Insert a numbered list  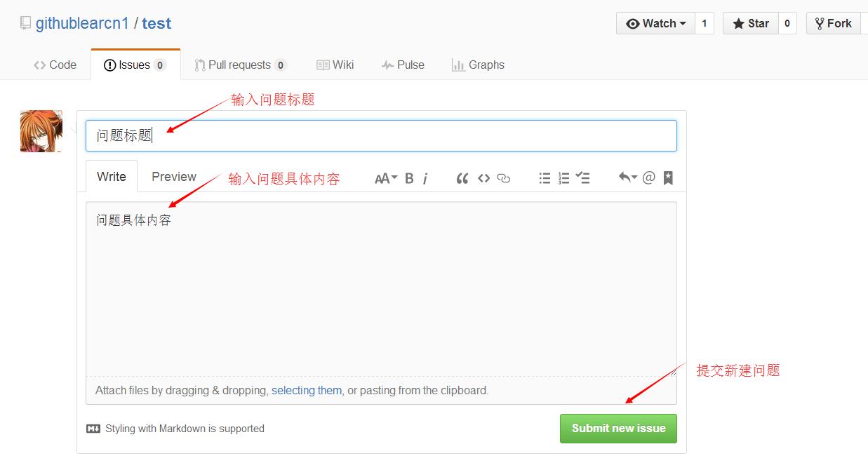[x=563, y=178]
